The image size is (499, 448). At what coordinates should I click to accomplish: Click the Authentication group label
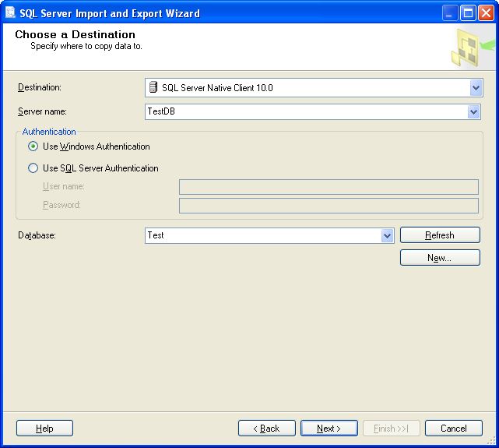(49, 132)
